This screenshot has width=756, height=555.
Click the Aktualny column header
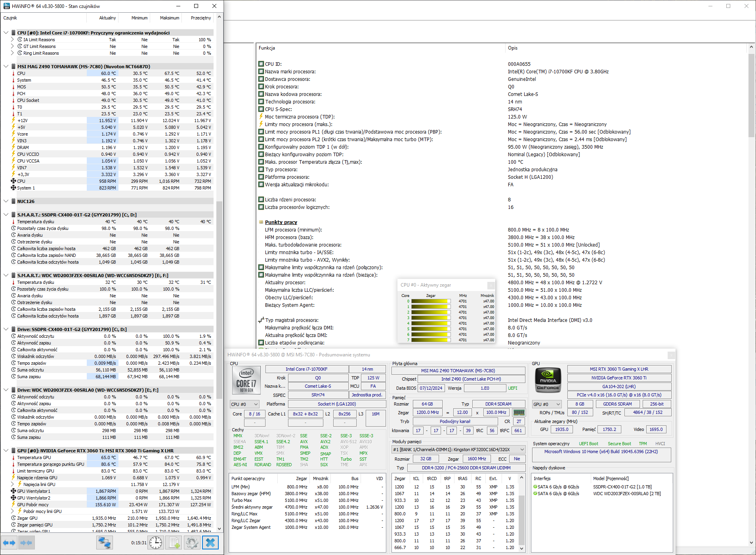(107, 18)
